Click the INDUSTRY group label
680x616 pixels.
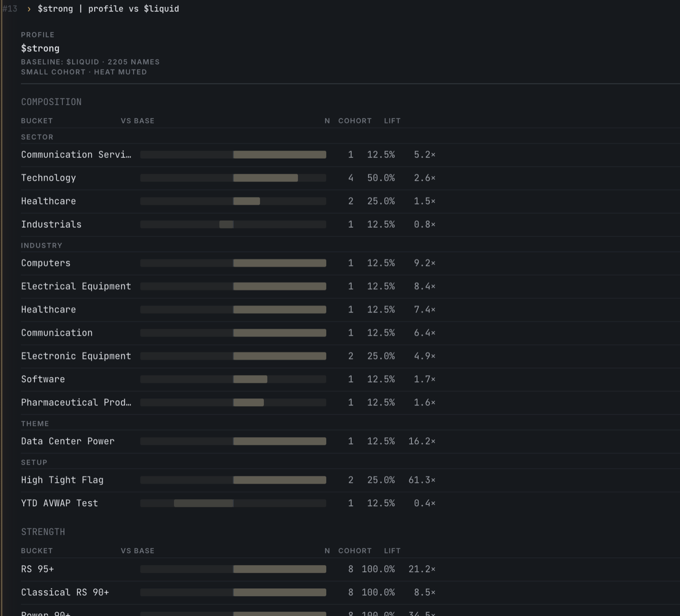41,245
